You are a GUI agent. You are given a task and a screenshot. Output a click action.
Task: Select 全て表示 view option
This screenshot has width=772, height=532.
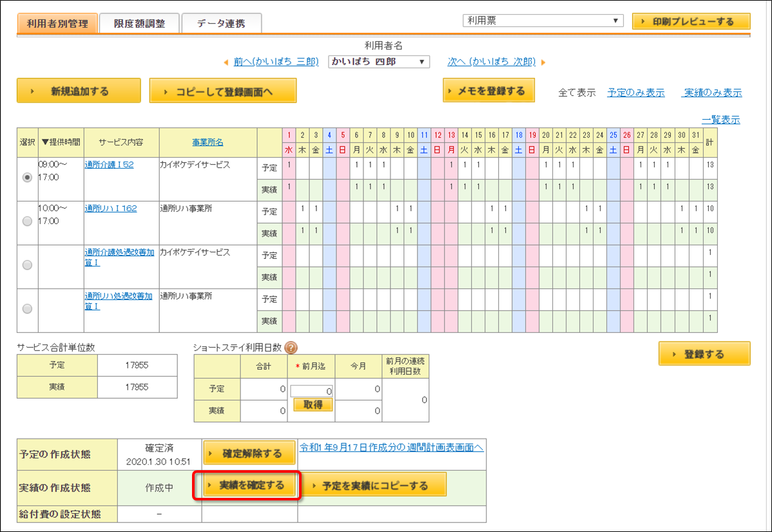[x=577, y=93]
